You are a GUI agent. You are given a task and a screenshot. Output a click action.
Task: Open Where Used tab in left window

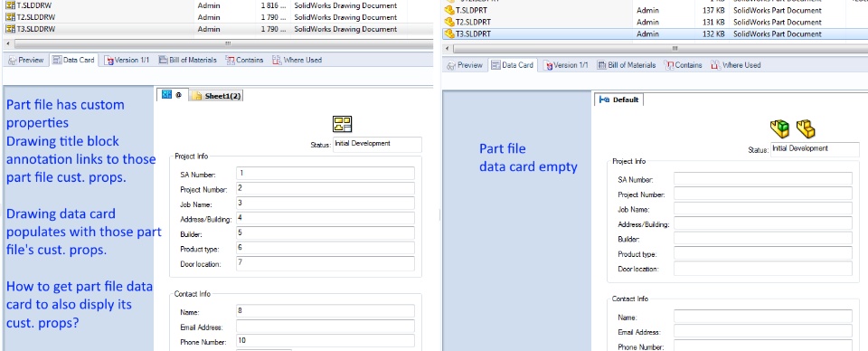(x=297, y=60)
